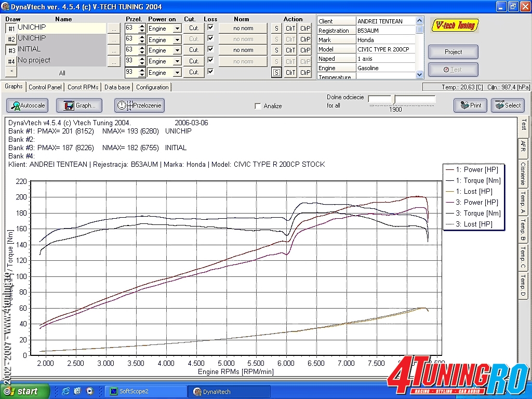This screenshot has width=532, height=399.
Task: Toggle the #3 draw button
Action: click(x=11, y=50)
